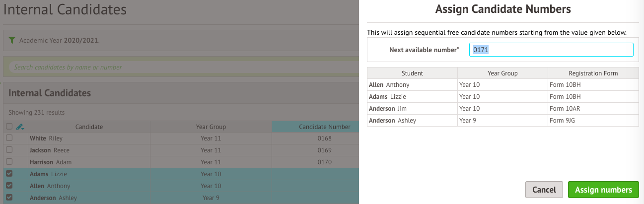Viewport: 644px width, 204px height.
Task: Check the Harrison Adam row checkbox
Action: (x=9, y=162)
